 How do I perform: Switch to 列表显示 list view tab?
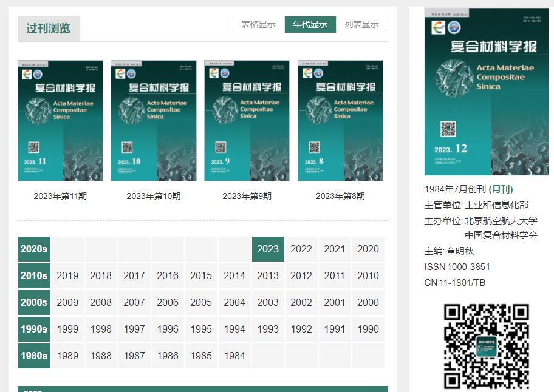(x=361, y=24)
